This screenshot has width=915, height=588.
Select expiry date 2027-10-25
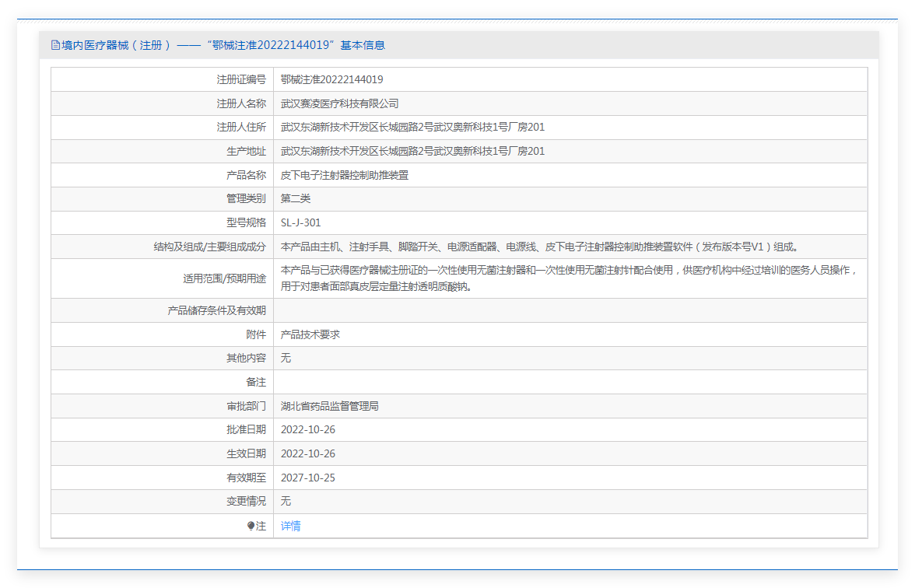click(308, 478)
